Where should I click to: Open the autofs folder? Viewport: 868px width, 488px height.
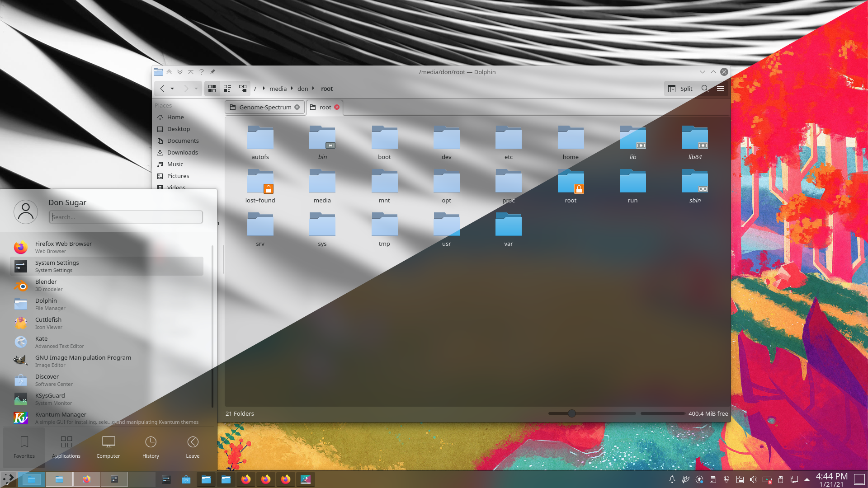(260, 143)
